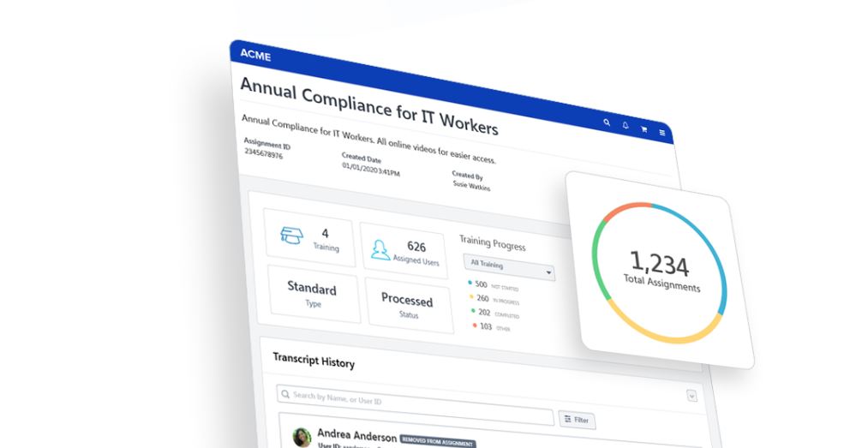
Task: Click the Andrea Anderson name
Action: (x=357, y=435)
